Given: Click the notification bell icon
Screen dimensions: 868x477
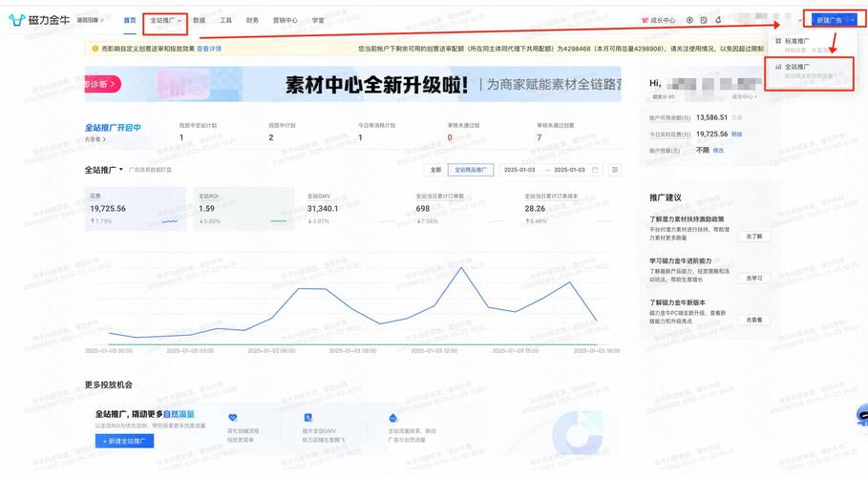Looking at the screenshot, I should point(718,20).
